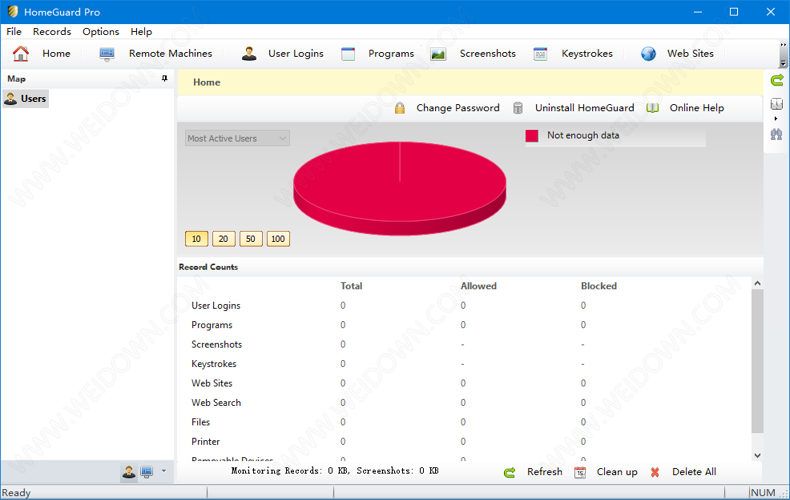Show the Screenshots records

(438, 54)
